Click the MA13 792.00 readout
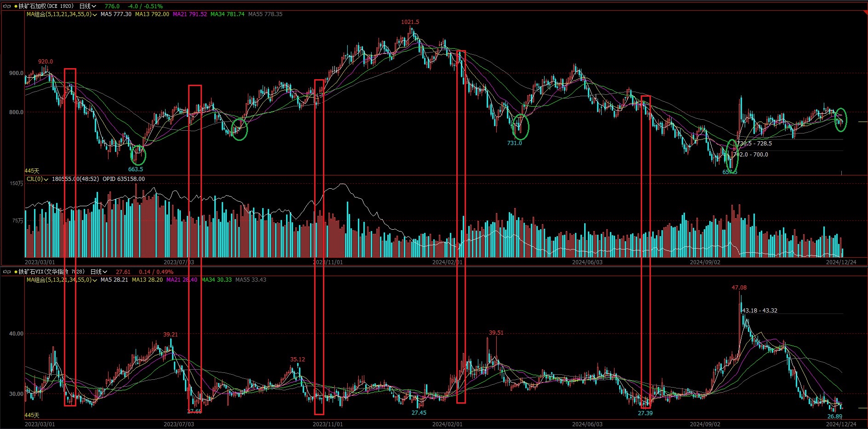 (152, 14)
